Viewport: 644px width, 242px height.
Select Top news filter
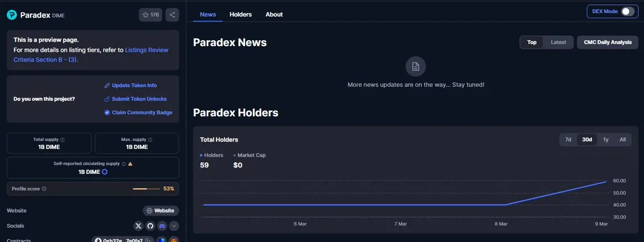[532, 42]
